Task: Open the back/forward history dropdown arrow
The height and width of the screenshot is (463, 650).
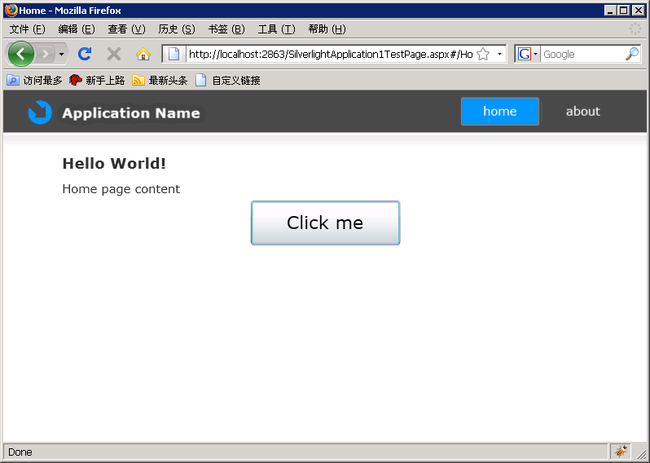Action: 61,54
